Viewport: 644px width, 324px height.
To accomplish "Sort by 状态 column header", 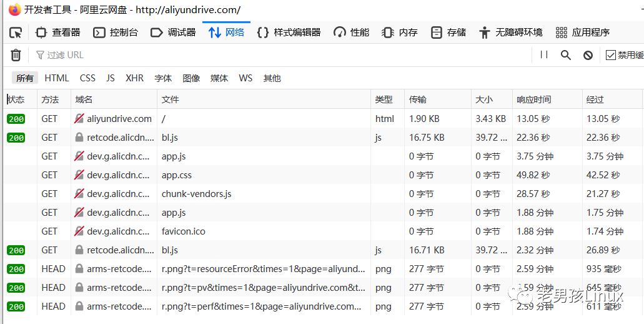I will [x=20, y=99].
